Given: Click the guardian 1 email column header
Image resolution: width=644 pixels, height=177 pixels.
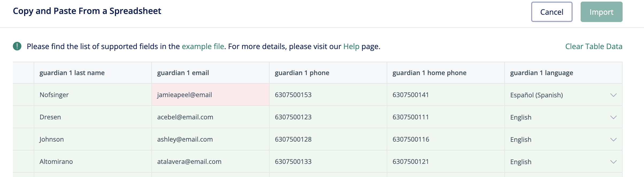Looking at the screenshot, I should (210, 73).
